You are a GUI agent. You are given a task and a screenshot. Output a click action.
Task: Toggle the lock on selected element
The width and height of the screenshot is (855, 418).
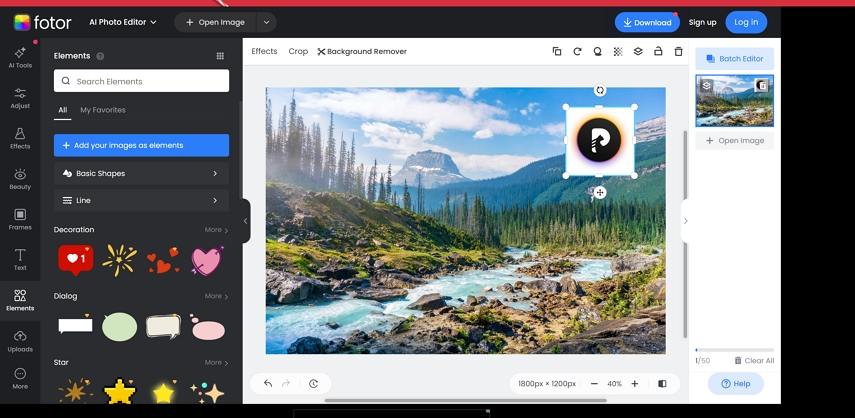658,51
